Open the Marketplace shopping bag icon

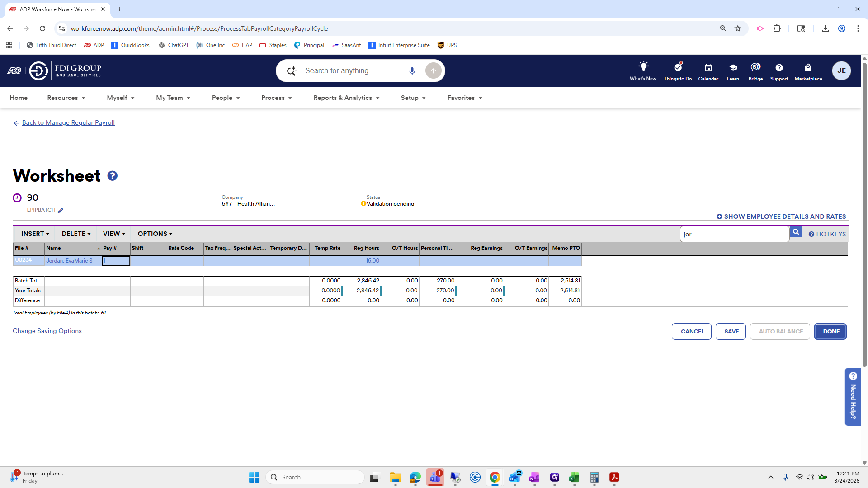point(808,68)
